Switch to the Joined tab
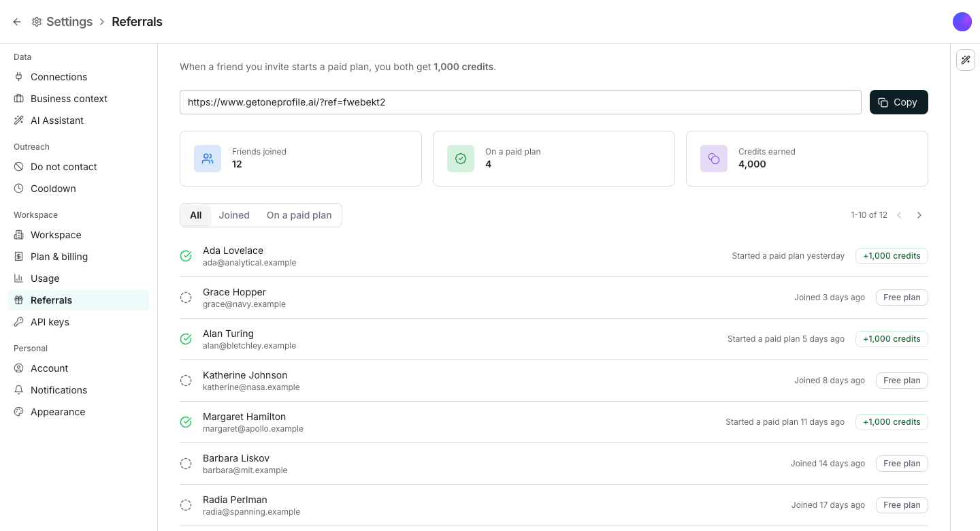The height and width of the screenshot is (531, 980). coord(234,215)
